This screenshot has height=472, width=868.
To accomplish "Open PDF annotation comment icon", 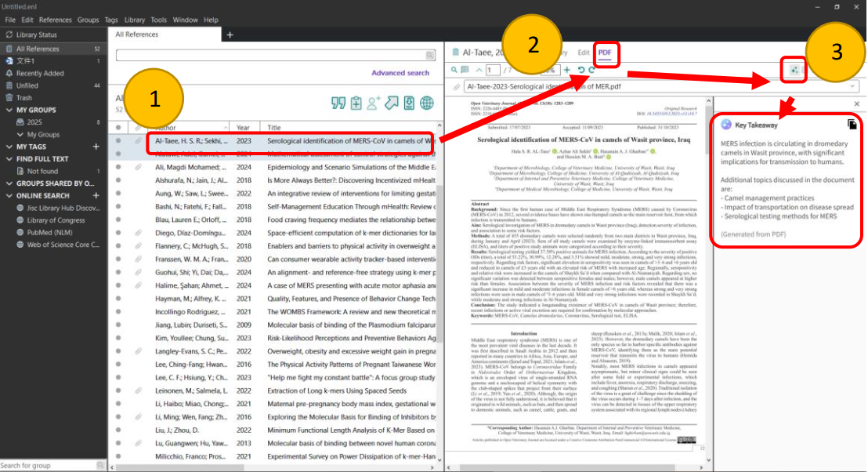I will [465, 70].
